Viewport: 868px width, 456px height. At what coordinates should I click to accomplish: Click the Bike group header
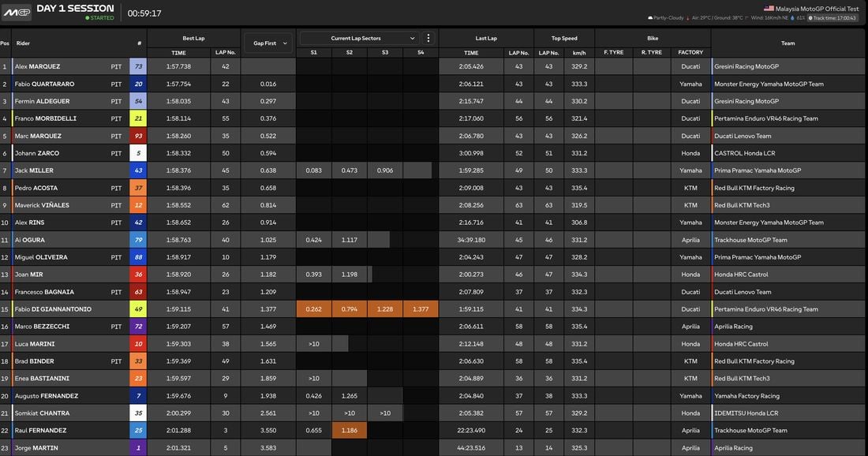[653, 38]
